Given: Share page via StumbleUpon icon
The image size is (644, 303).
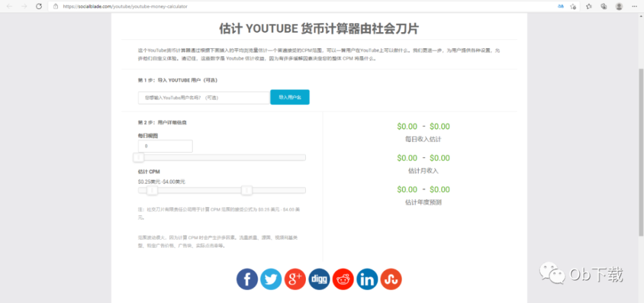Looking at the screenshot, I should (391, 279).
